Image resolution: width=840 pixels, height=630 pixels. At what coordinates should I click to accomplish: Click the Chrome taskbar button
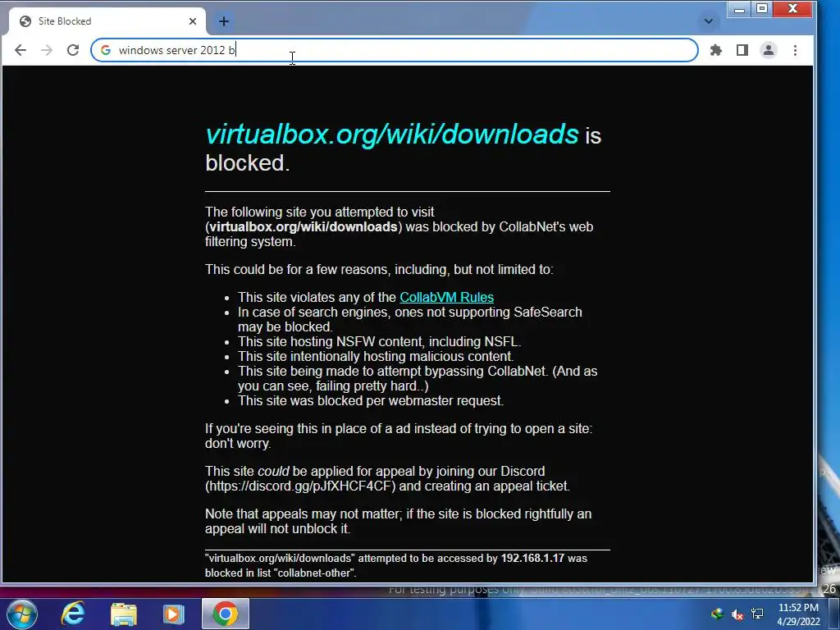(226, 614)
